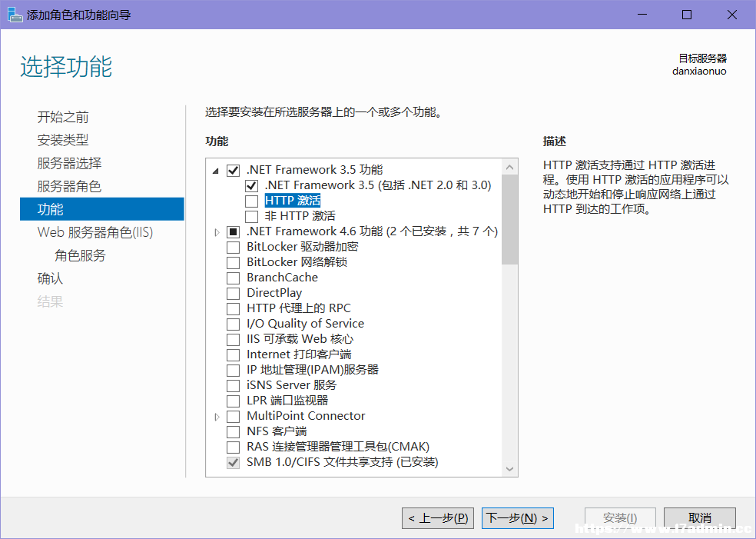Go to 服务器角色 wizard step
The height and width of the screenshot is (539, 756).
pyautogui.click(x=69, y=186)
